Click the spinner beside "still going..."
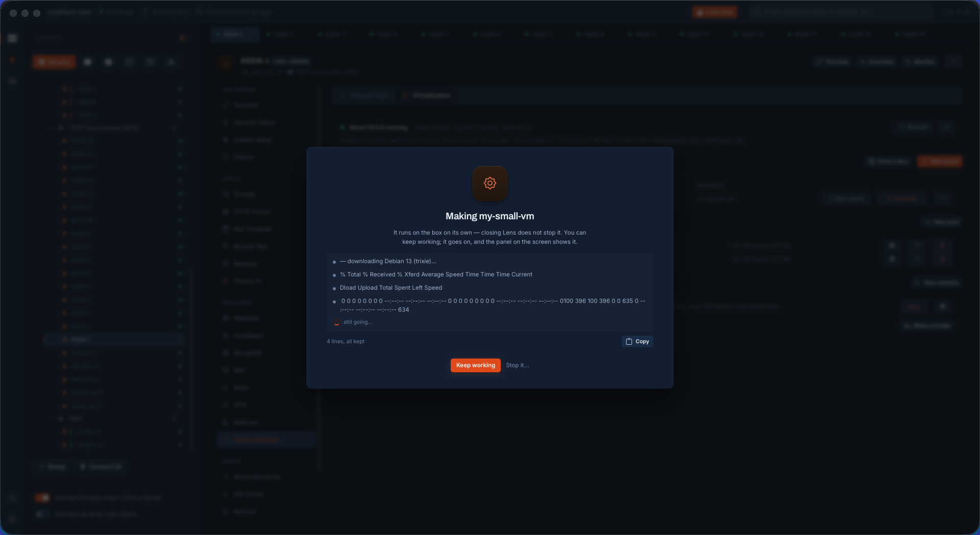This screenshot has height=535, width=980. tap(336, 322)
